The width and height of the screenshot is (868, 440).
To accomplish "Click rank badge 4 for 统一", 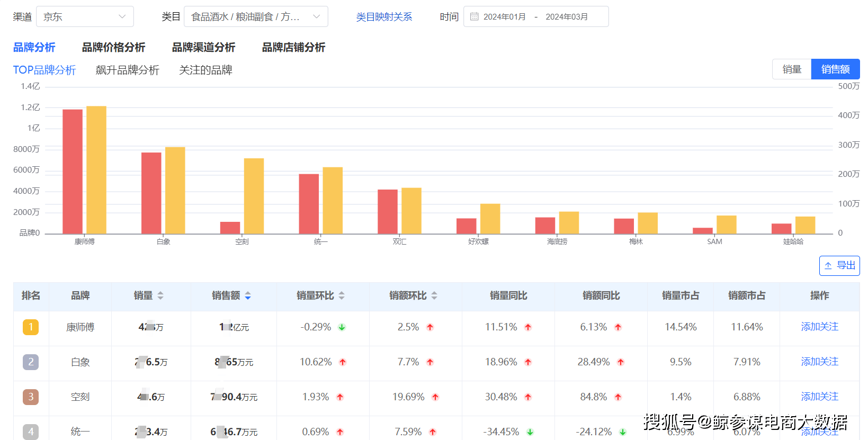I will pyautogui.click(x=31, y=432).
